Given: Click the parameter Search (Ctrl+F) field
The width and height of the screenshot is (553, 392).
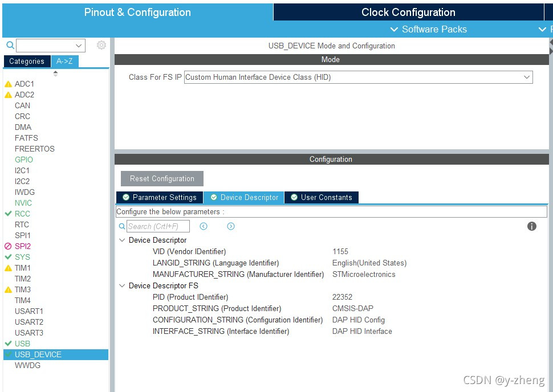Looking at the screenshot, I should pyautogui.click(x=158, y=226).
